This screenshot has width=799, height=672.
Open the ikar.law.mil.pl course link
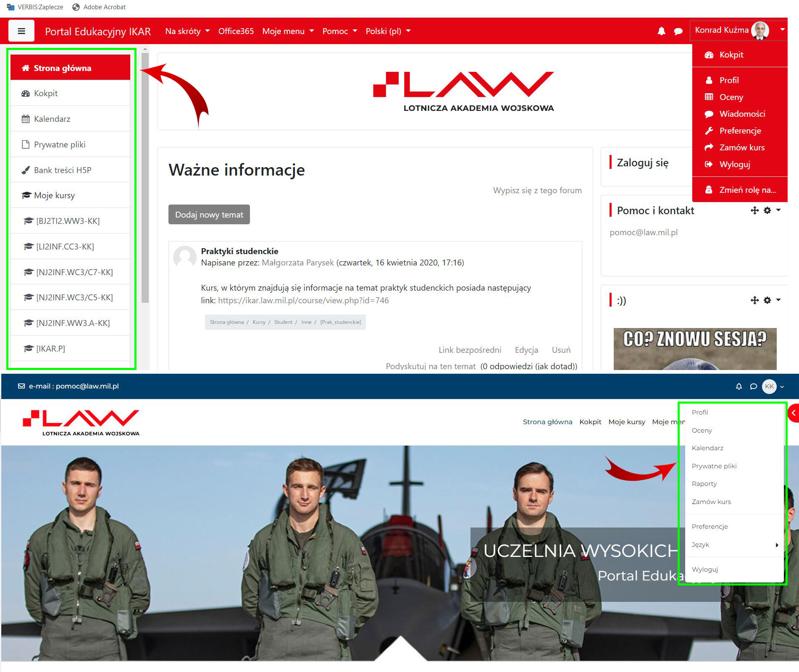point(303,300)
